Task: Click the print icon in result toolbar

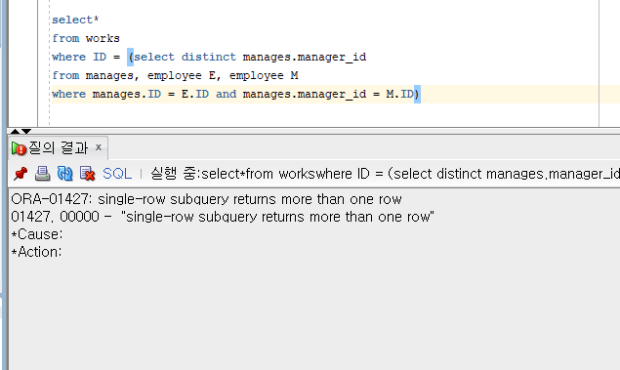Action: [x=42, y=174]
